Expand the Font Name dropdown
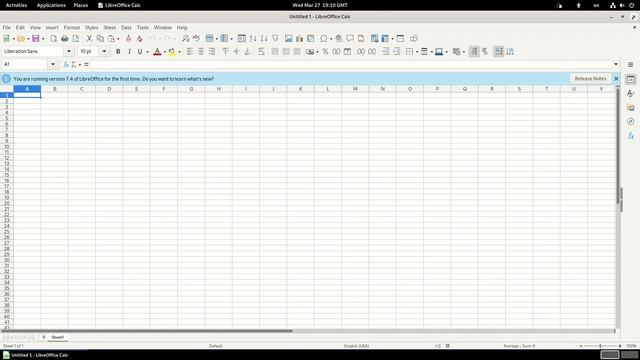The width and height of the screenshot is (640, 360). [69, 51]
